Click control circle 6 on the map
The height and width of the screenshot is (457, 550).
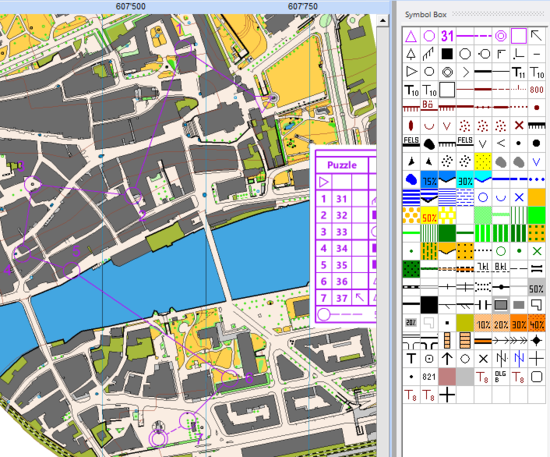click(230, 378)
